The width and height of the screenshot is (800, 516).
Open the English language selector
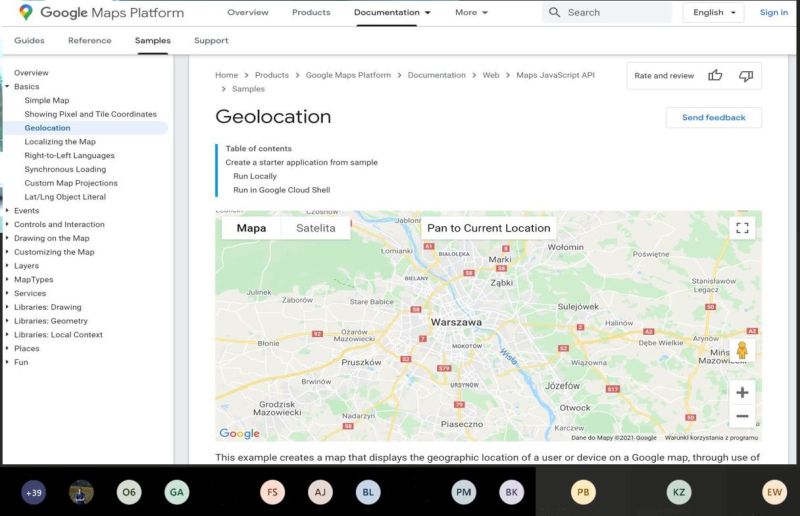tap(713, 12)
